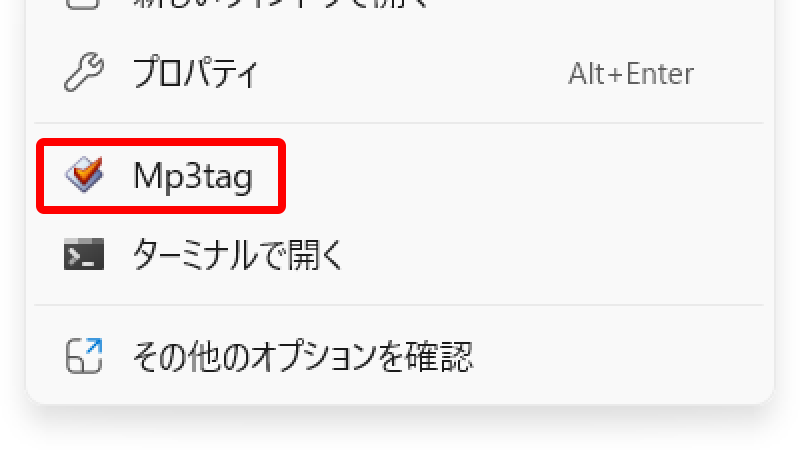Viewport: 800px width, 450px height.
Task: Show その他のオプションを確認
Action: tap(399, 356)
